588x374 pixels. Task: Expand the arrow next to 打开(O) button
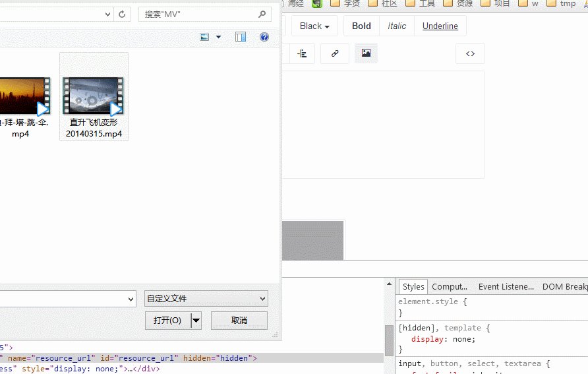196,321
